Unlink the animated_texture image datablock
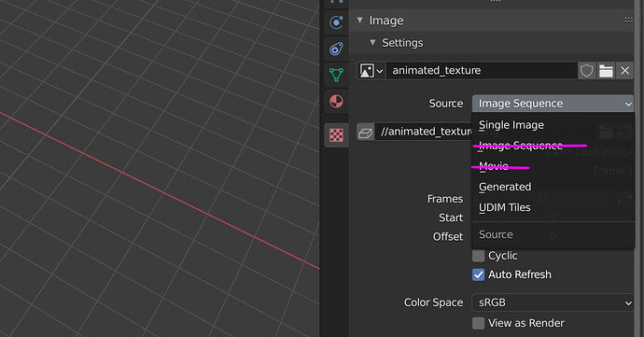The image size is (644, 337). coord(624,71)
